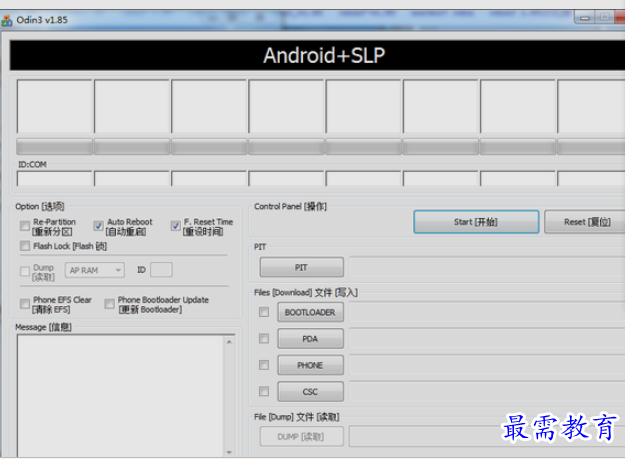Click the Message box scroll down arrow
Viewport: 625px width, 459px height.
(x=229, y=452)
